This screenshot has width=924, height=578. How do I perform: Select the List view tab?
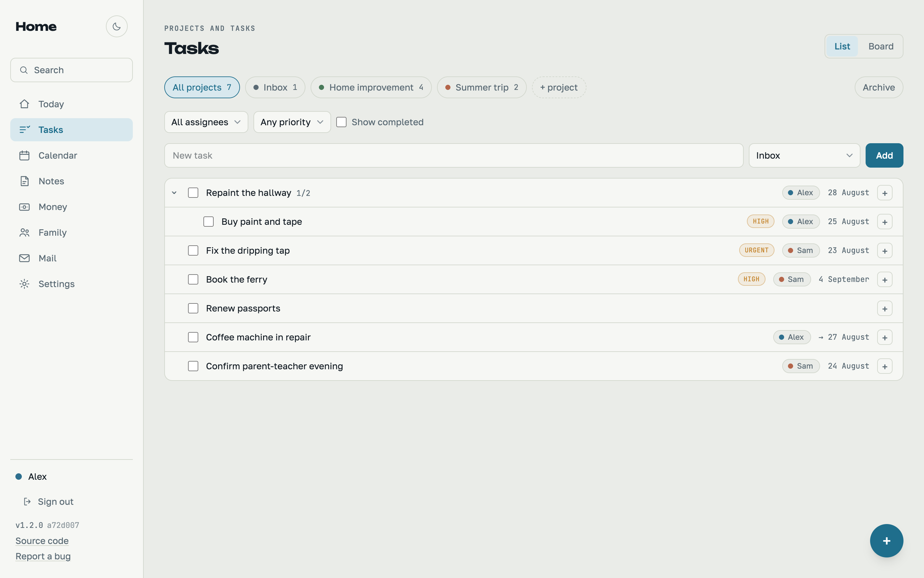click(842, 46)
